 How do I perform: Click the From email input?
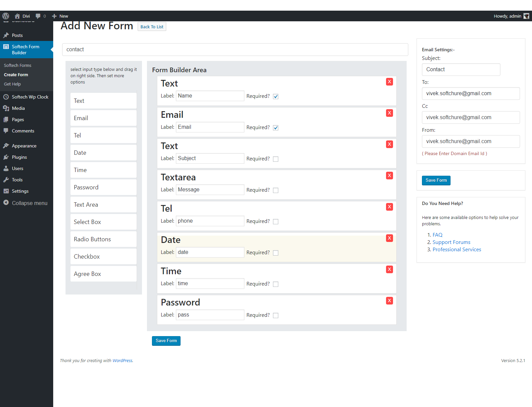coord(471,141)
